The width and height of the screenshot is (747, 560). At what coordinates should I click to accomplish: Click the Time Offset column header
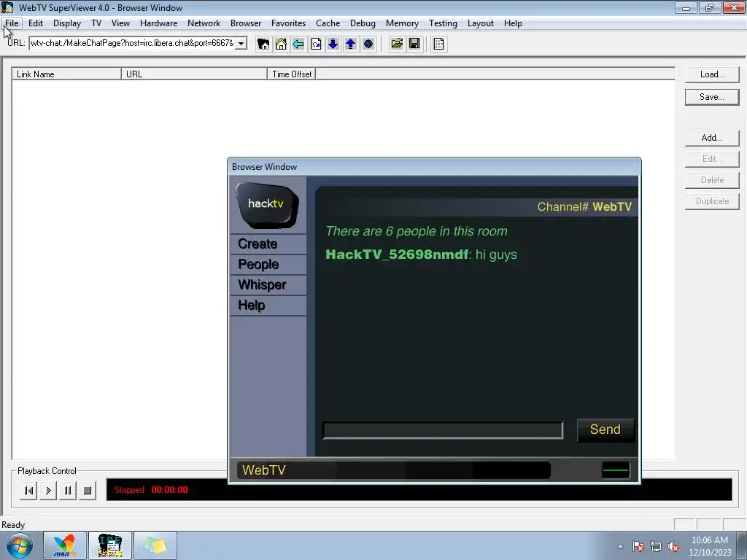[292, 74]
